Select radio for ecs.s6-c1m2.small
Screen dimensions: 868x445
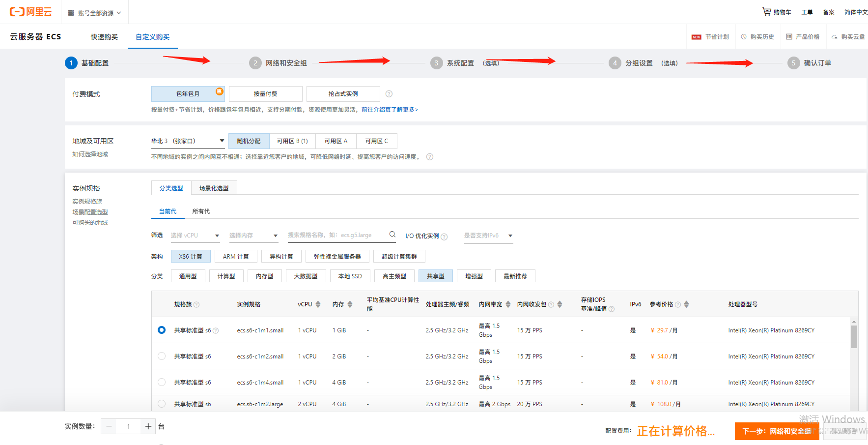tap(162, 356)
